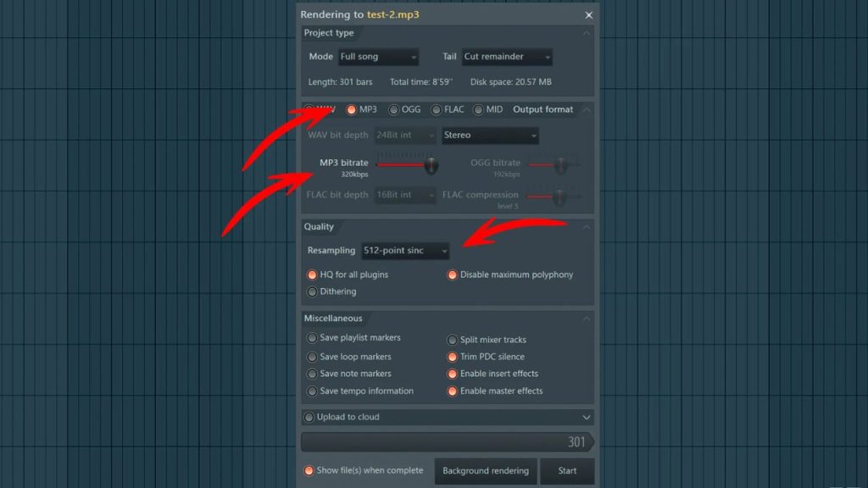Toggle Show file(s) when complete
Viewport: 868px width, 488px height.
click(x=309, y=470)
